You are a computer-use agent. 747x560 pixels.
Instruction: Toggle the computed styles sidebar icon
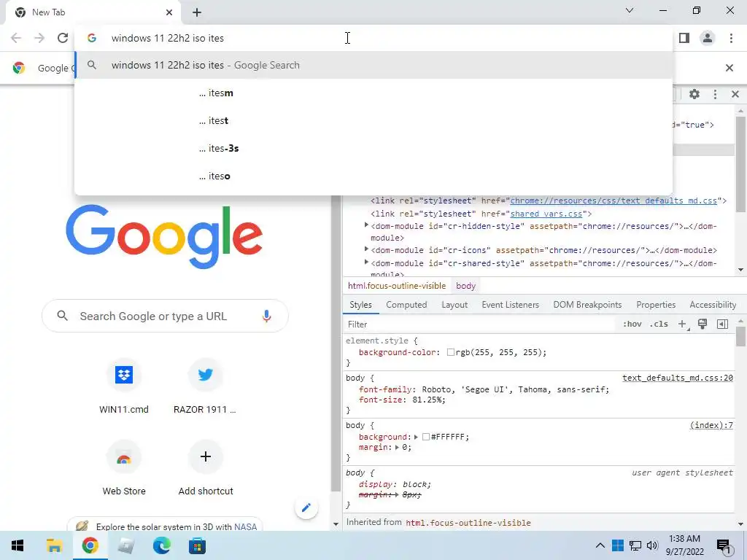point(723,324)
